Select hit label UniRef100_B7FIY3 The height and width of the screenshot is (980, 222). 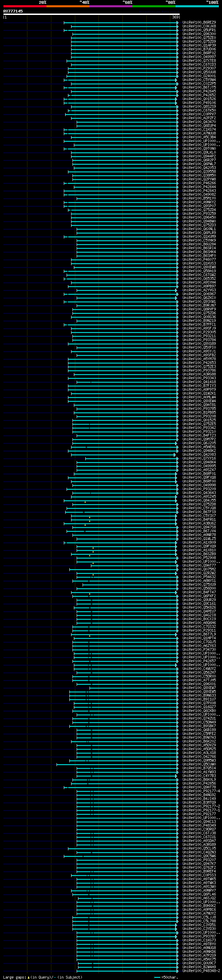coord(199,386)
